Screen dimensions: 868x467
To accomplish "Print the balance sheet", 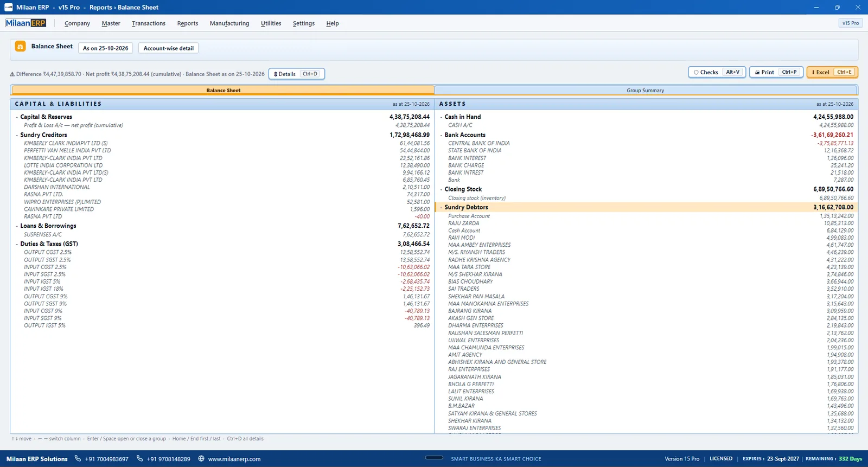I will pyautogui.click(x=776, y=72).
